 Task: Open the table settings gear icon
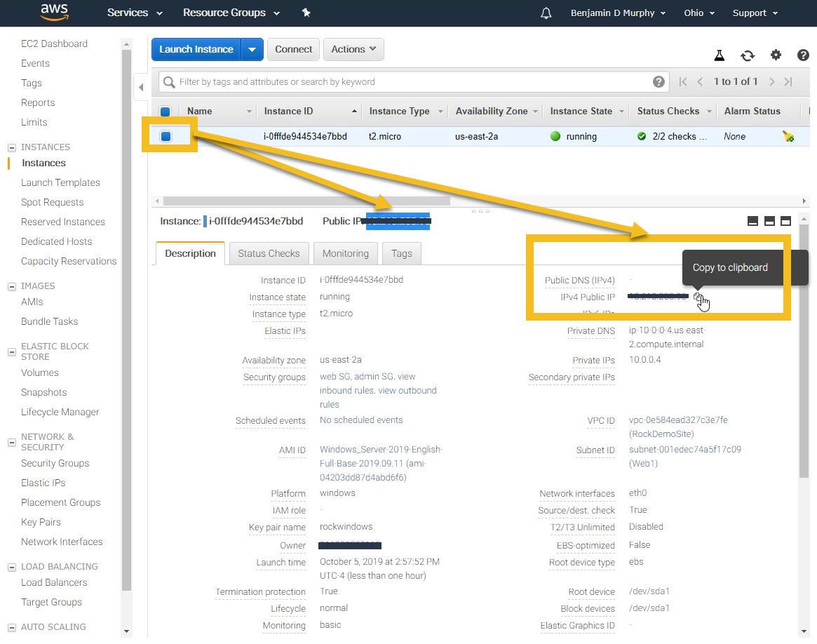[776, 55]
